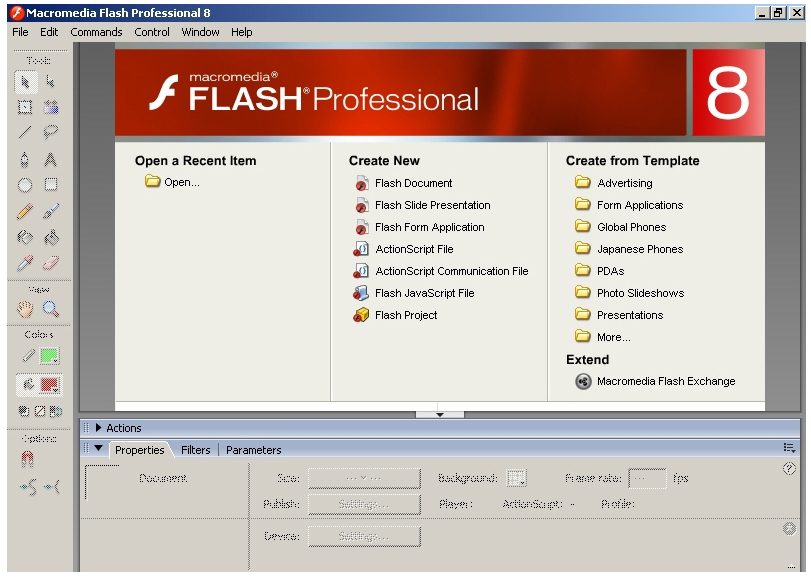
Task: Select the Pen tool
Action: (25, 159)
